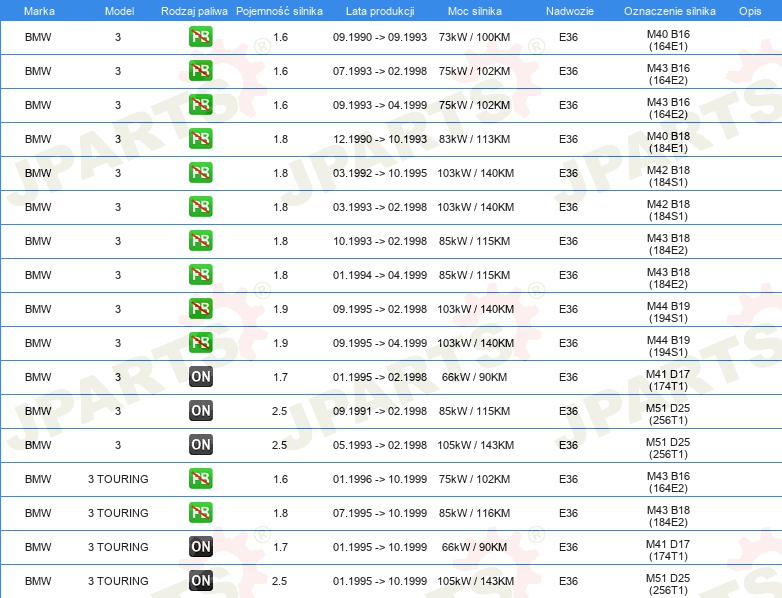The image size is (782, 598).
Task: Click power value 83kW / 113KM
Action: 474,139
